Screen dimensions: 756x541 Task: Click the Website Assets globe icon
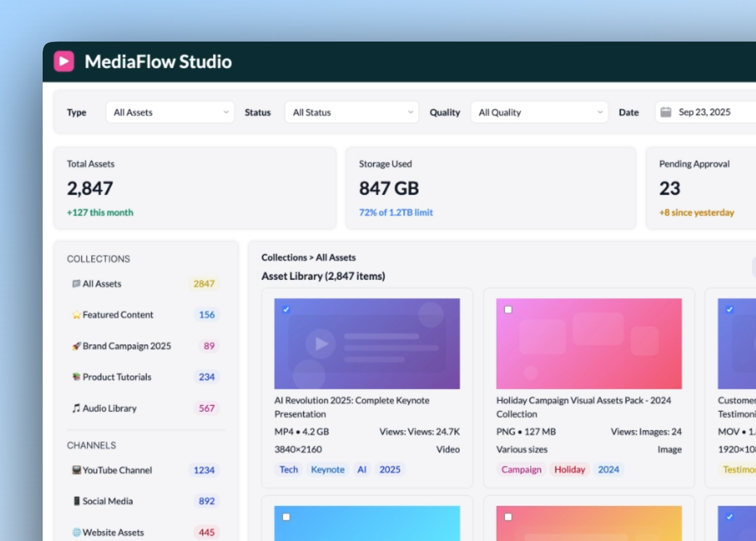pyautogui.click(x=76, y=532)
